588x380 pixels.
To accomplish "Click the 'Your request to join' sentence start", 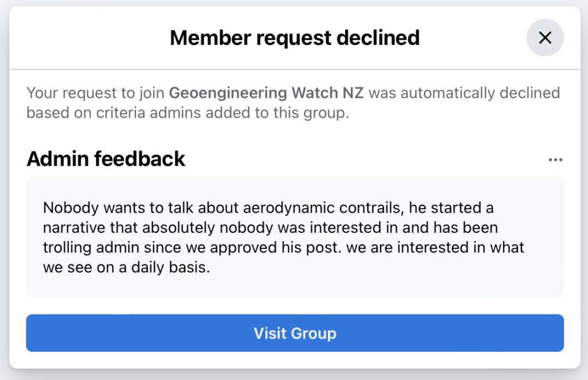I will click(96, 93).
